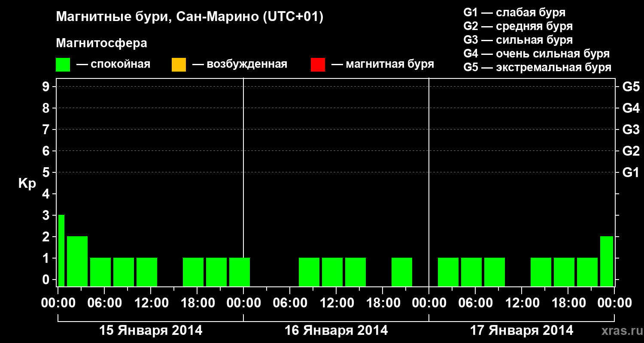The image size is (644, 343).
Task: Click the narrow Kp 3 bar on 15 January
Action: [x=61, y=250]
